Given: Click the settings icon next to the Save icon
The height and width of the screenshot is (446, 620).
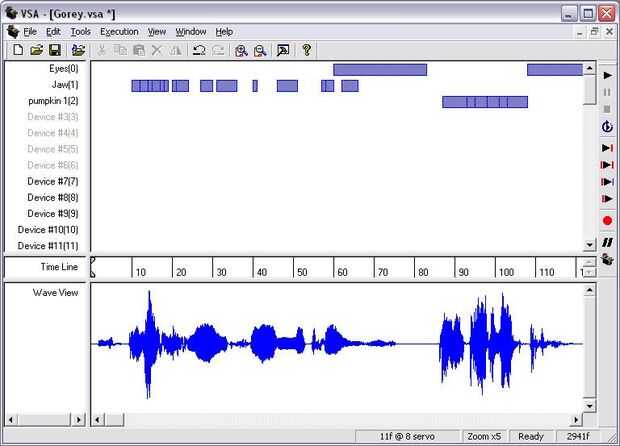Looking at the screenshot, I should pyautogui.click(x=78, y=50).
